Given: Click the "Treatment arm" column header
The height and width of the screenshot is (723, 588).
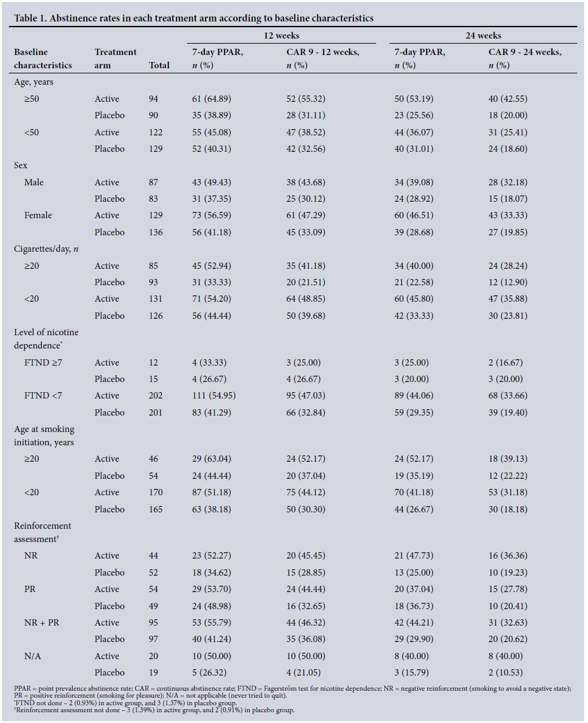Looking at the screenshot, I should click(115, 58).
